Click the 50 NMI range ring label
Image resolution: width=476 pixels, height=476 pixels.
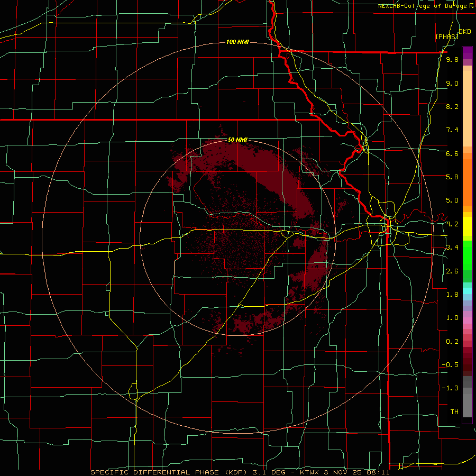pos(237,140)
